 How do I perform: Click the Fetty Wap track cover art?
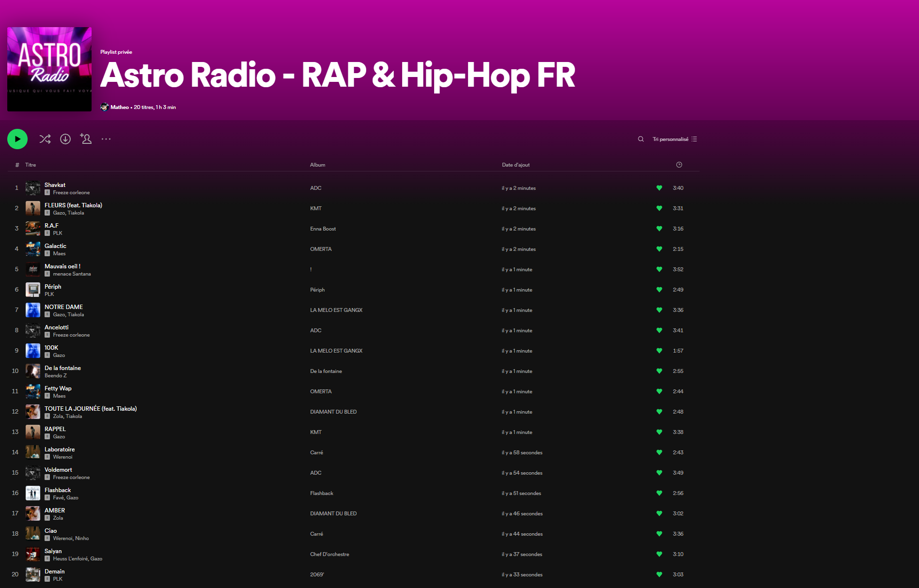pyautogui.click(x=33, y=391)
